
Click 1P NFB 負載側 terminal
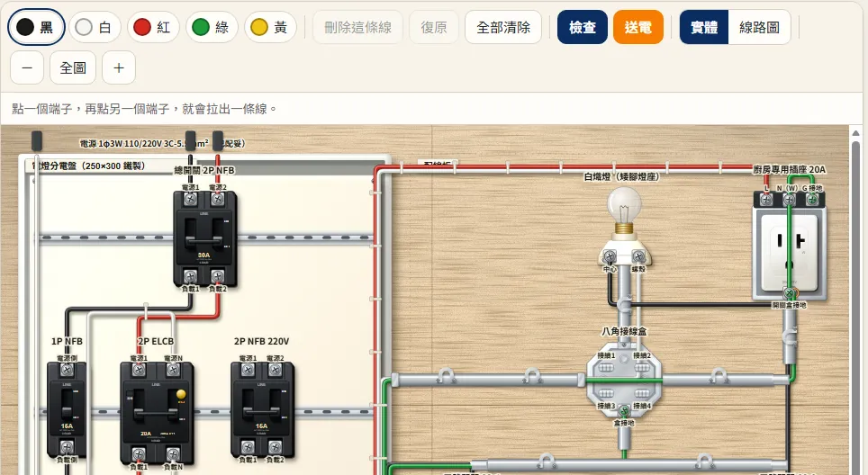[67, 447]
